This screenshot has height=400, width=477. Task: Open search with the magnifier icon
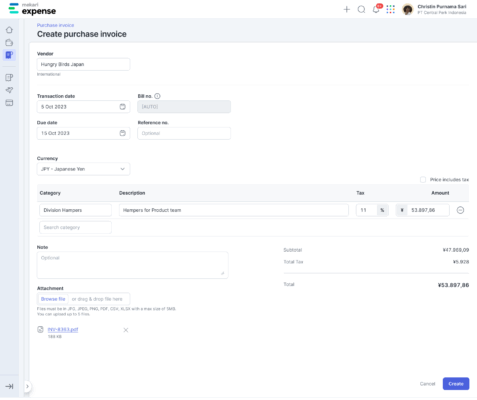tap(361, 9)
